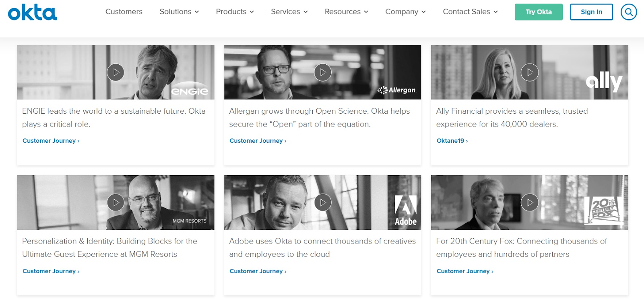Expand the Contact Sales dropdown
Viewport: 644px width, 299px height.
coord(470,12)
